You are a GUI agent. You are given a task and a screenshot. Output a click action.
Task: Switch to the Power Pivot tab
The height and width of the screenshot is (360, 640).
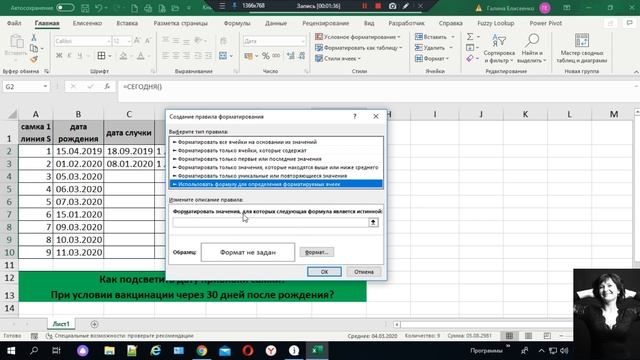tap(546, 23)
